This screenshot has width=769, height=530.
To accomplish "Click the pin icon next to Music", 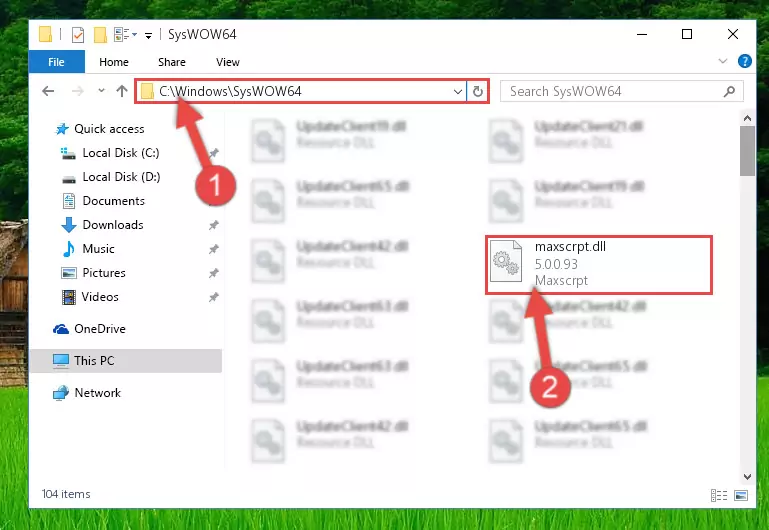I will pyautogui.click(x=213, y=249).
